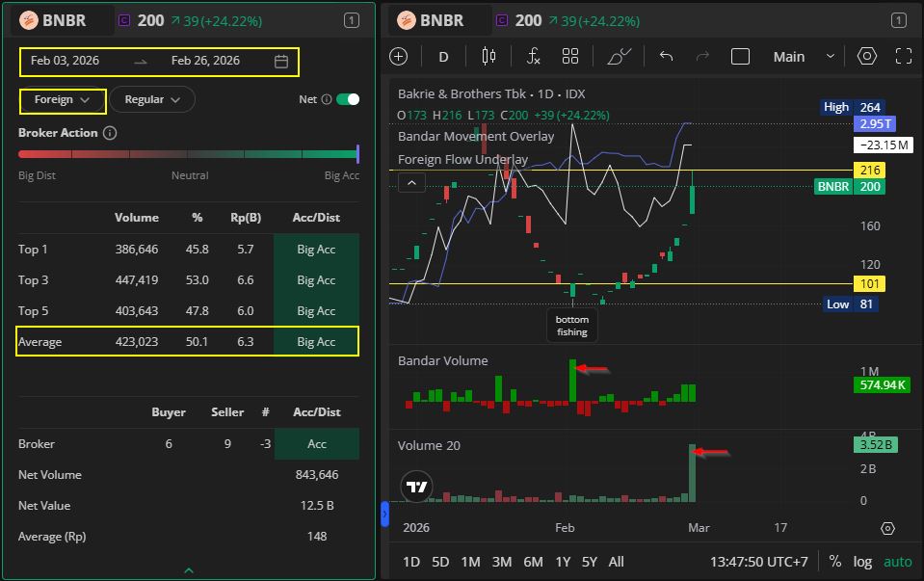
Task: Toggle the Net switch off
Action: click(348, 99)
